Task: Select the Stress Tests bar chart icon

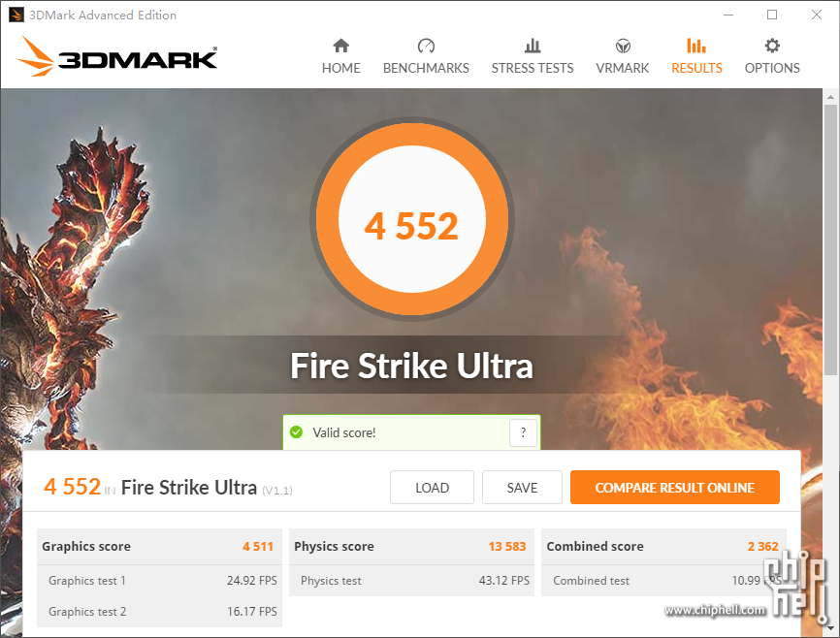Action: (533, 47)
